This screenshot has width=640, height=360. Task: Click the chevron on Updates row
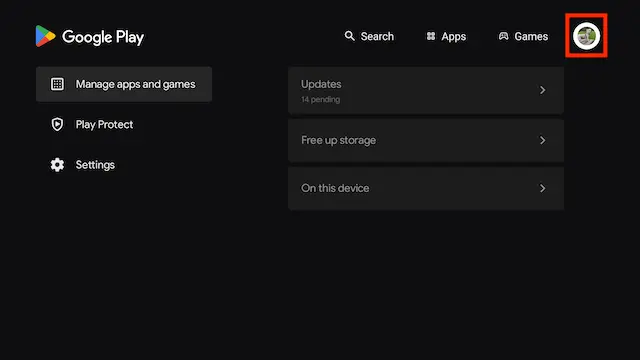click(542, 90)
